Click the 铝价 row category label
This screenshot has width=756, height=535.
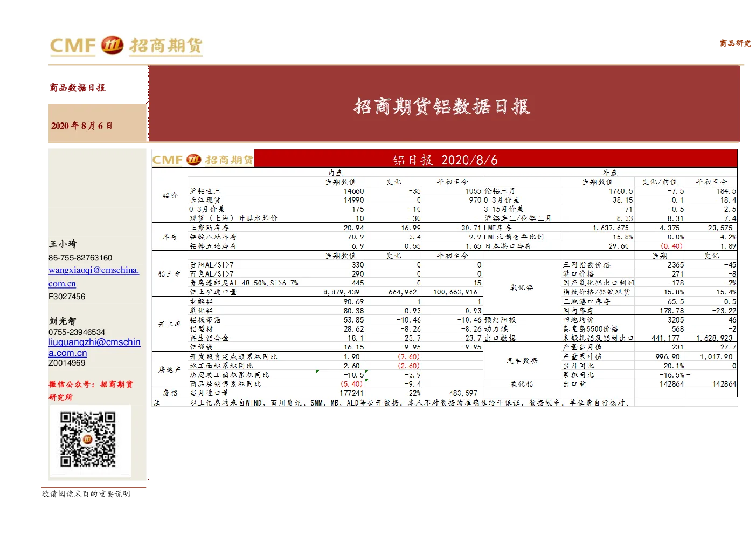coord(170,195)
